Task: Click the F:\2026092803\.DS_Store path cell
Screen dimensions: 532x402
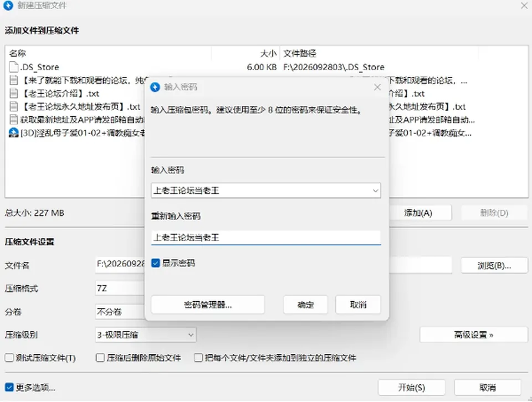Action: tap(334, 67)
